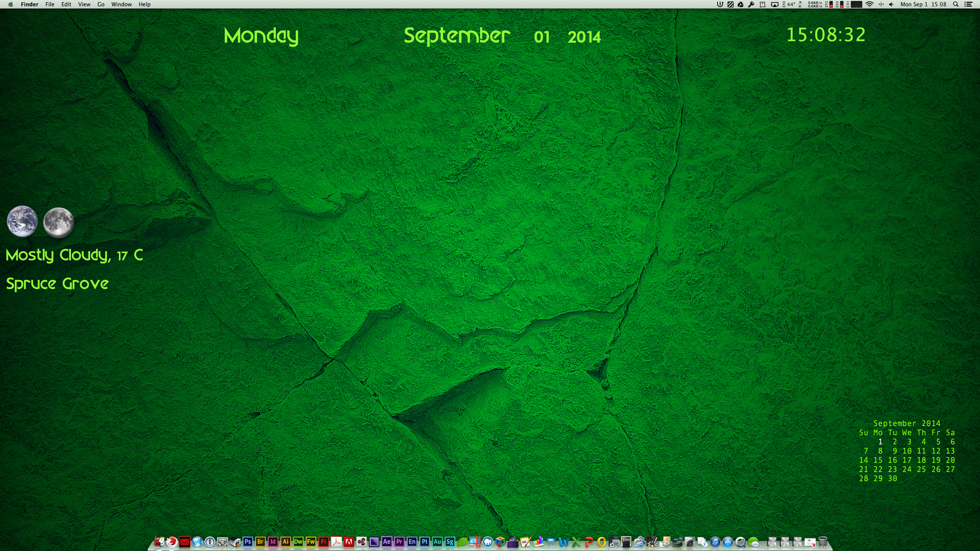
Task: Click the Google Drive menu bar icon
Action: (740, 4)
